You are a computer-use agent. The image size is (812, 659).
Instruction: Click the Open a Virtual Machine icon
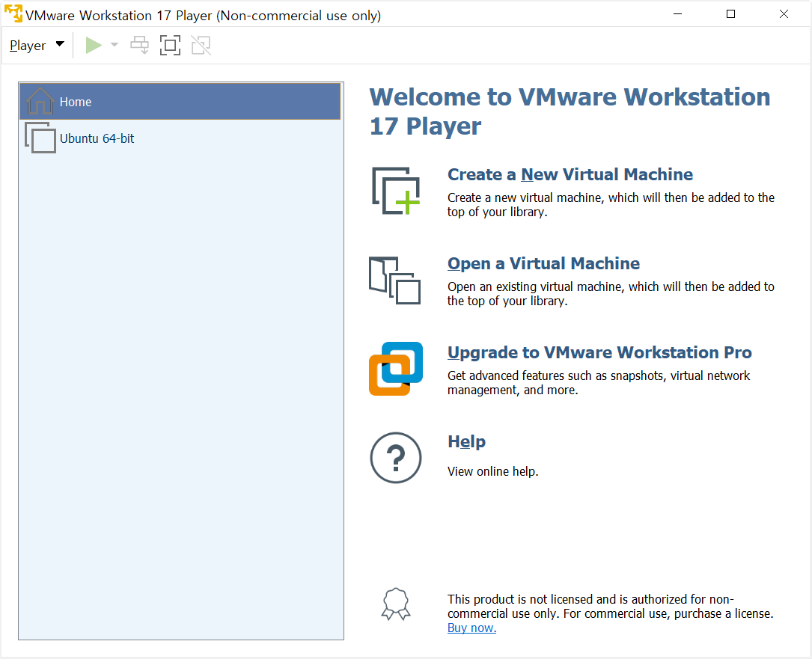pyautogui.click(x=394, y=280)
